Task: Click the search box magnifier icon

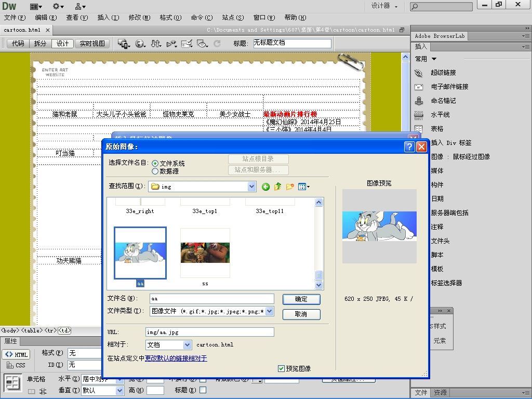Action: click(415, 6)
